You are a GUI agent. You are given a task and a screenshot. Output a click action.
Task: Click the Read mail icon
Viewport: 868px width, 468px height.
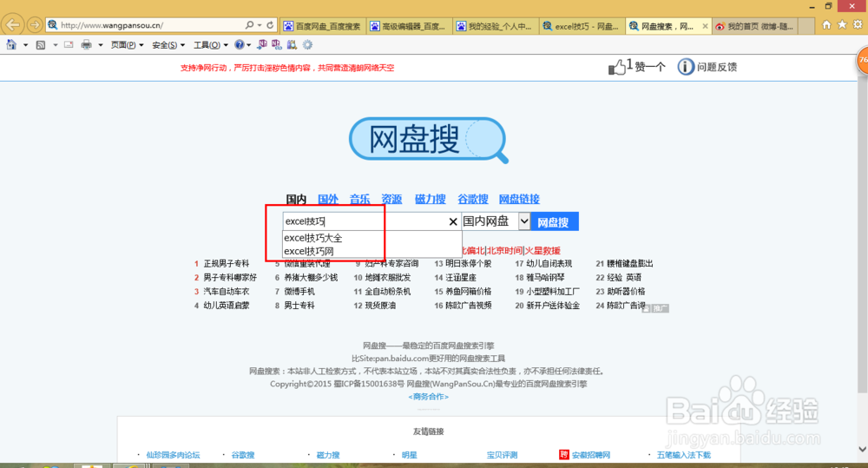pyautogui.click(x=69, y=45)
